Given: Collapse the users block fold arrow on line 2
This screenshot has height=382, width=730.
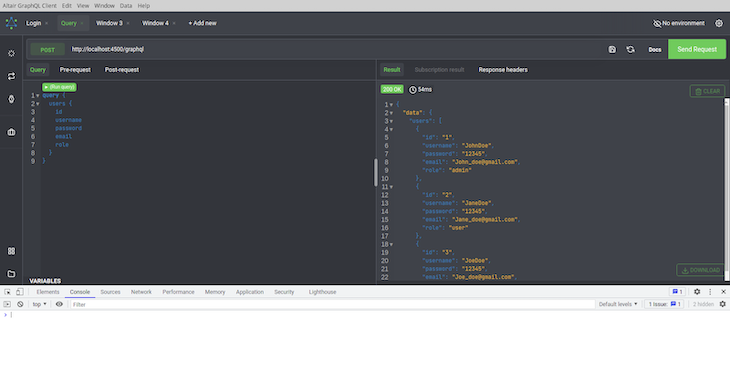Looking at the screenshot, I should click(38, 104).
